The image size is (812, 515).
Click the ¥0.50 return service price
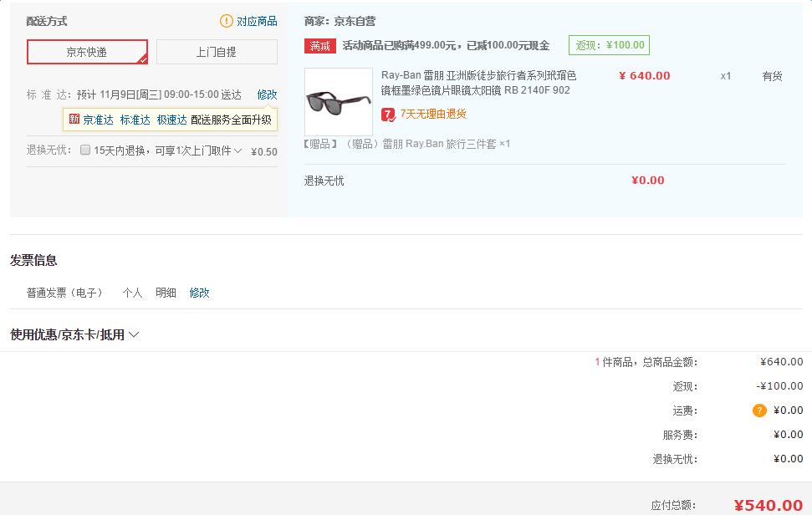coord(264,151)
